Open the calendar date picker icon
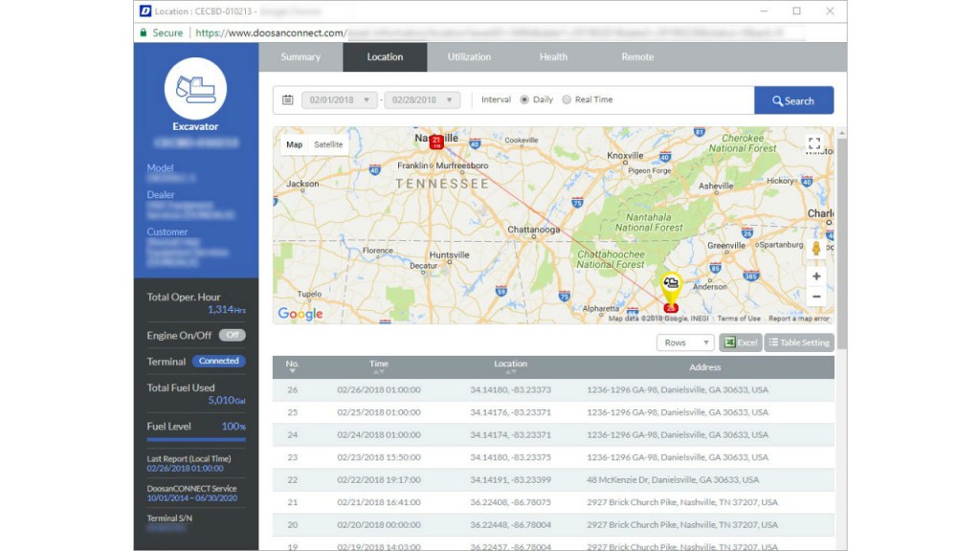Image resolution: width=980 pixels, height=551 pixels. point(287,99)
